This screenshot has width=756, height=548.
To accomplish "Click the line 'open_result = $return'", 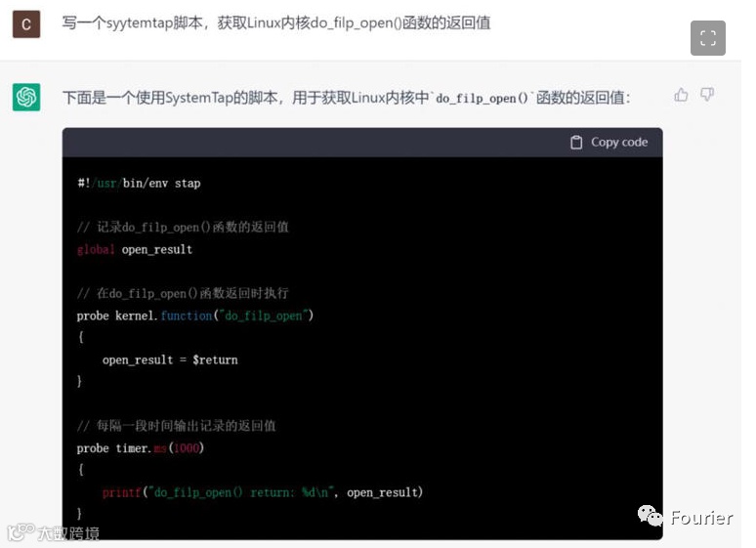I will (x=170, y=359).
